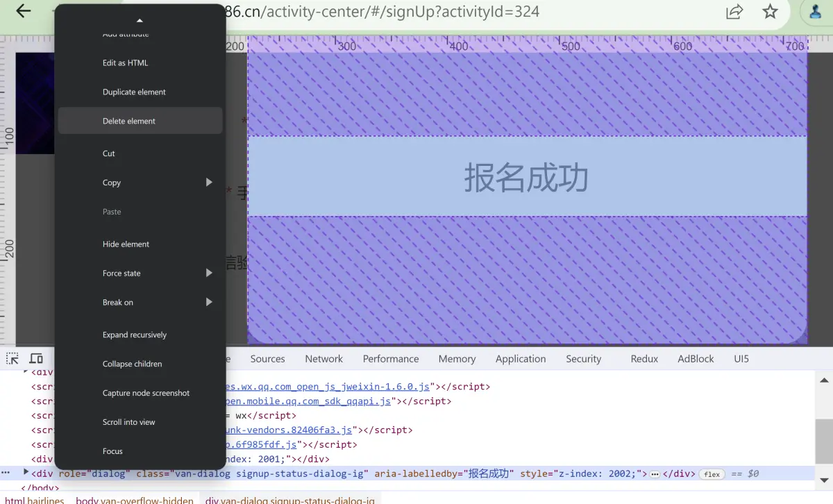Open the AdBlock devtools tab

point(696,359)
